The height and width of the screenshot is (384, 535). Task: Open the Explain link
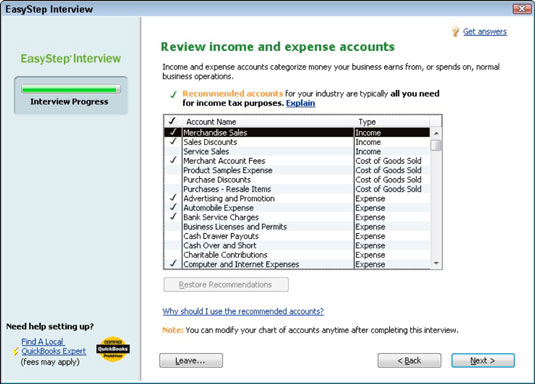[x=300, y=103]
